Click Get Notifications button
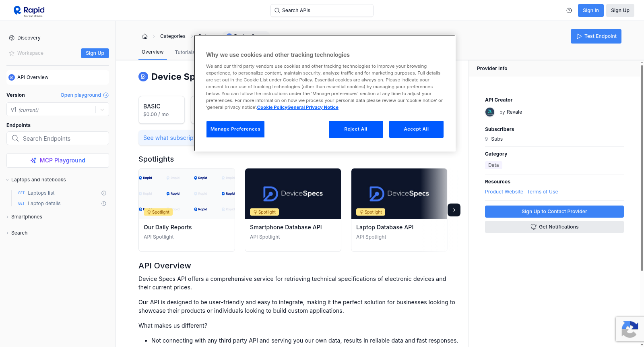This screenshot has height=347, width=644. [x=554, y=227]
